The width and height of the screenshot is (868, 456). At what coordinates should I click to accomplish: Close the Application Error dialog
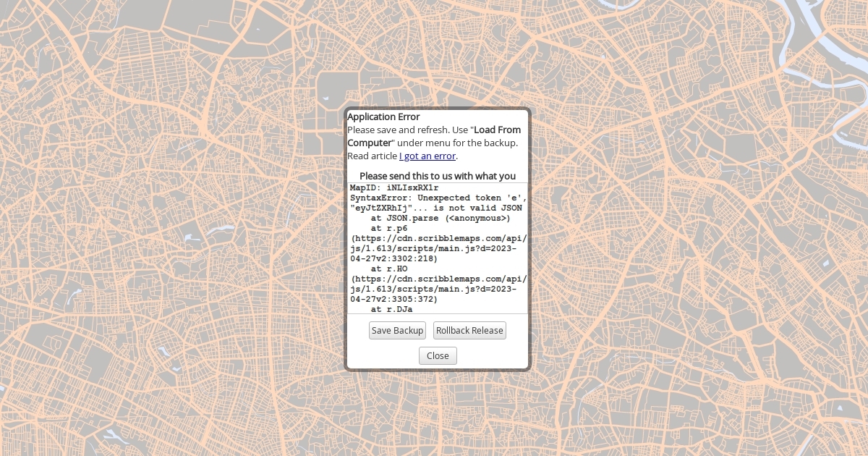(438, 356)
